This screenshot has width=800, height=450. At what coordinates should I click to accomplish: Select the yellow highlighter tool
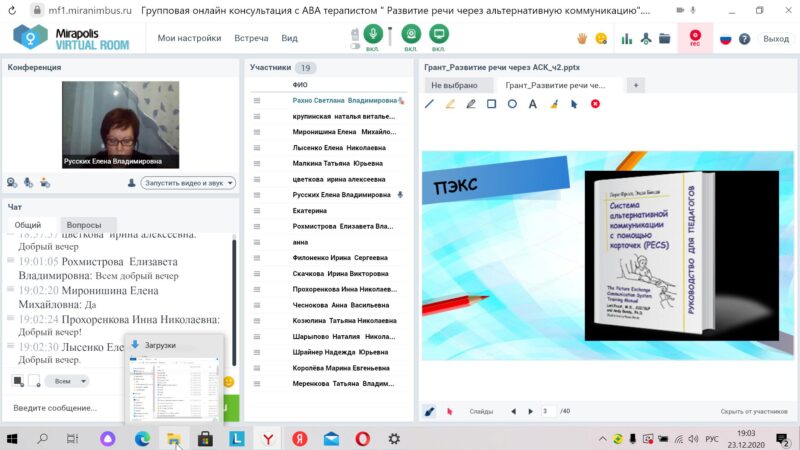point(450,104)
